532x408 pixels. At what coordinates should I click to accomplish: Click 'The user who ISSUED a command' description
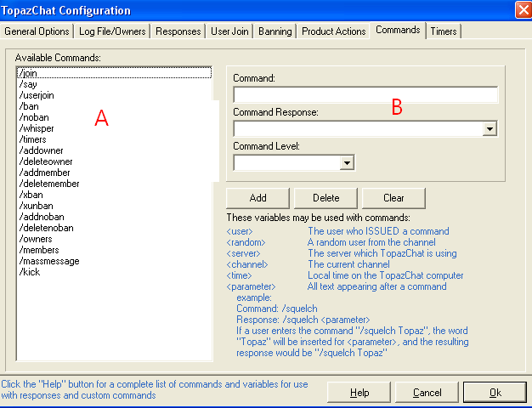tap(378, 231)
